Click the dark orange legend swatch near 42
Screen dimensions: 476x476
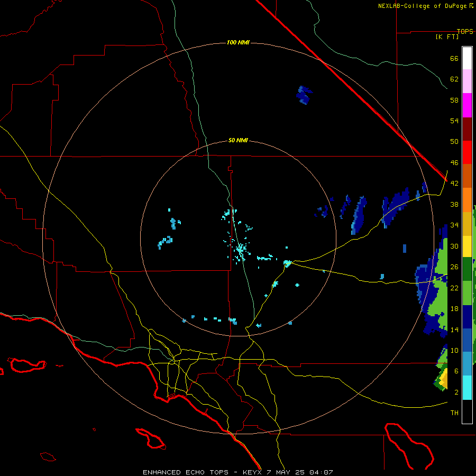click(x=467, y=176)
